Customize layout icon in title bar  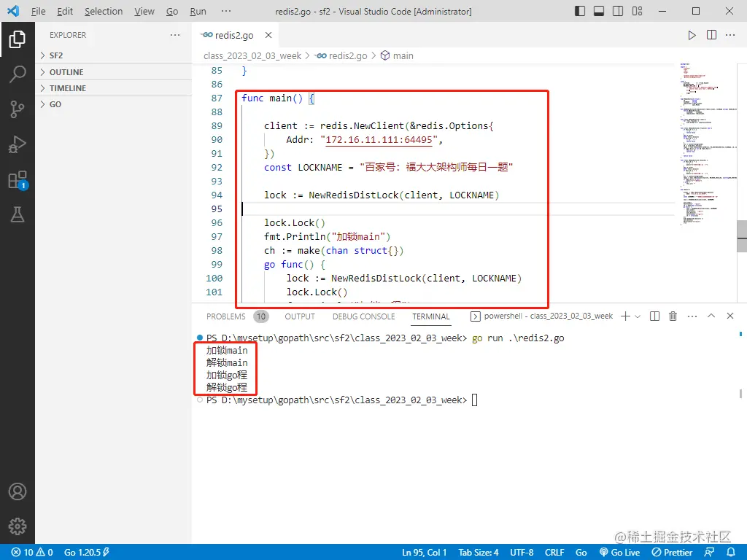637,11
